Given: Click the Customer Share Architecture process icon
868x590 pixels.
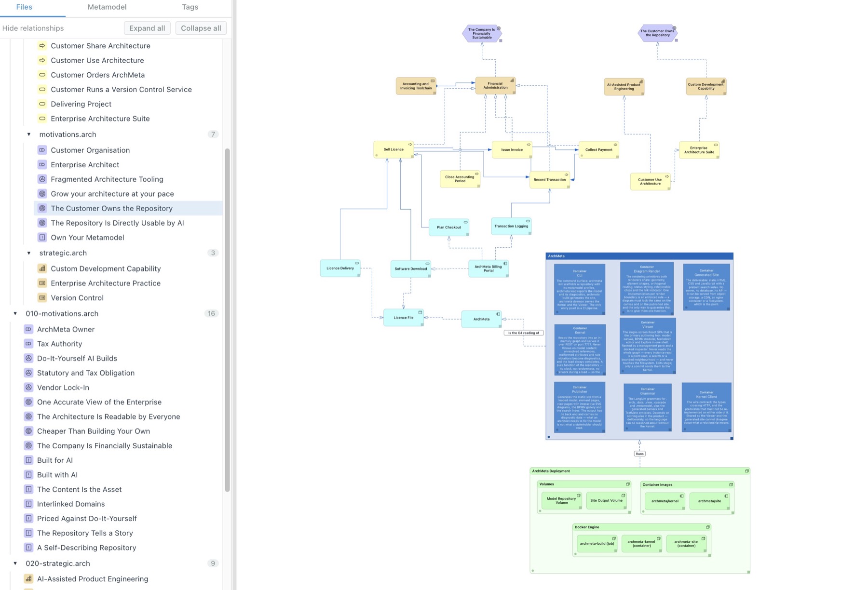Looking at the screenshot, I should [42, 46].
